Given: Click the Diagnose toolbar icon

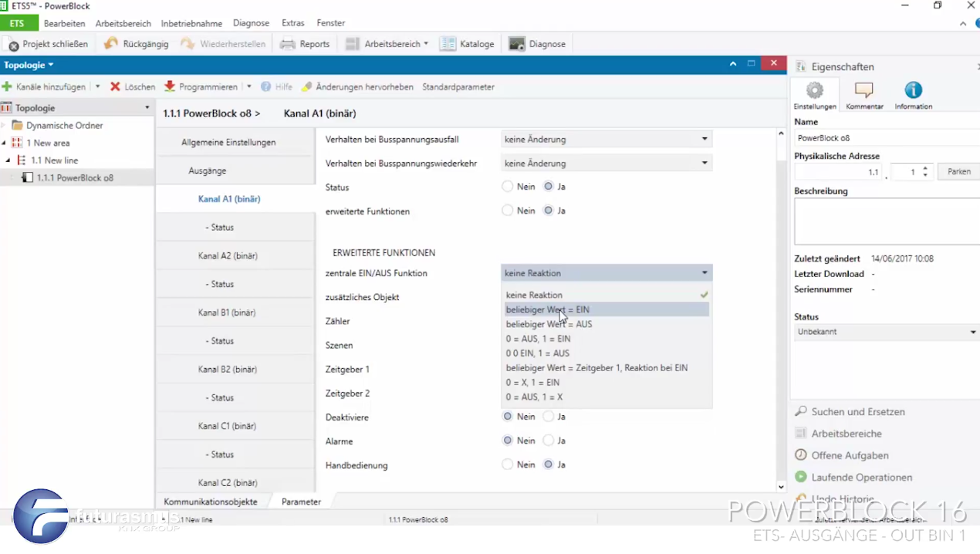Looking at the screenshot, I should coord(517,44).
